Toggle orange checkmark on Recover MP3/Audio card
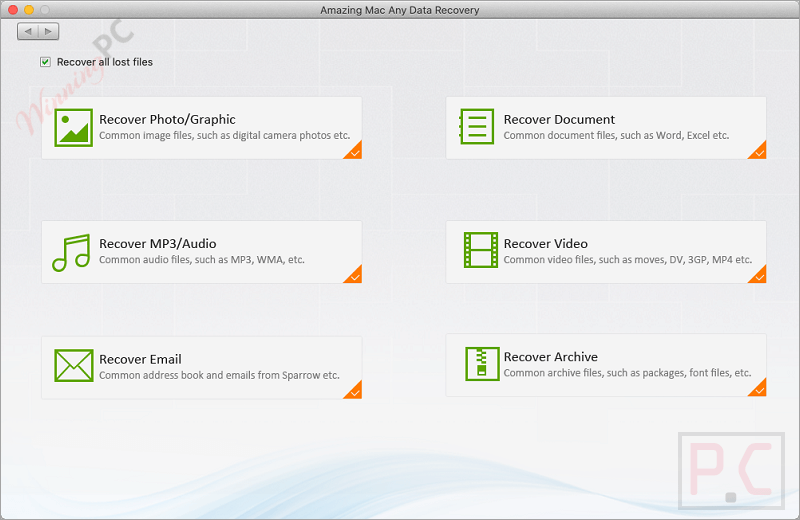Viewport: 800px width, 520px height. (x=354, y=275)
